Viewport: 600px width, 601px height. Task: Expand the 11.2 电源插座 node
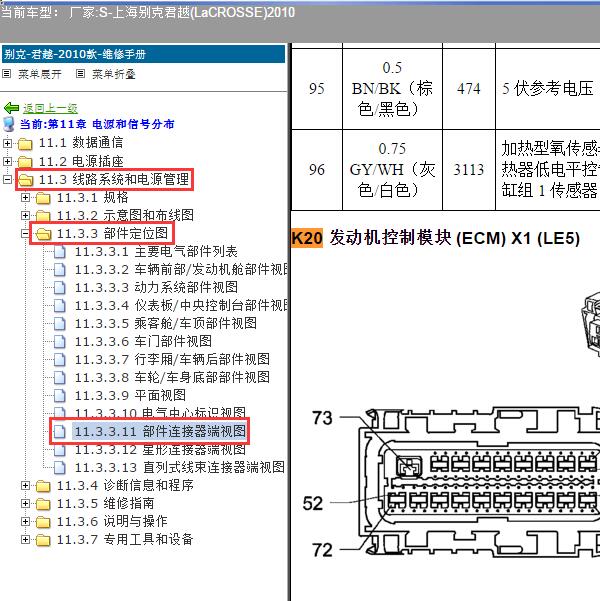[x=7, y=161]
